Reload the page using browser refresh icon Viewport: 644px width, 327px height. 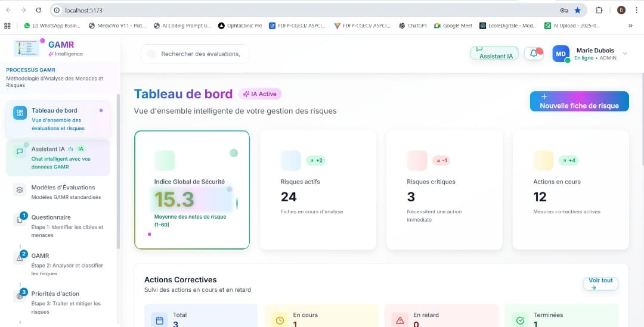[39, 10]
